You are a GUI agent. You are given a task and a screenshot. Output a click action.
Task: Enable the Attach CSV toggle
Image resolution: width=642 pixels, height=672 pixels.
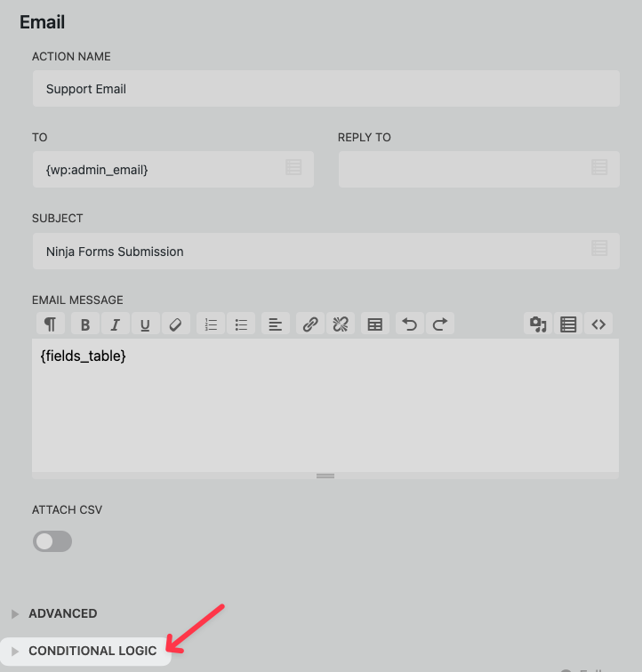click(x=52, y=541)
